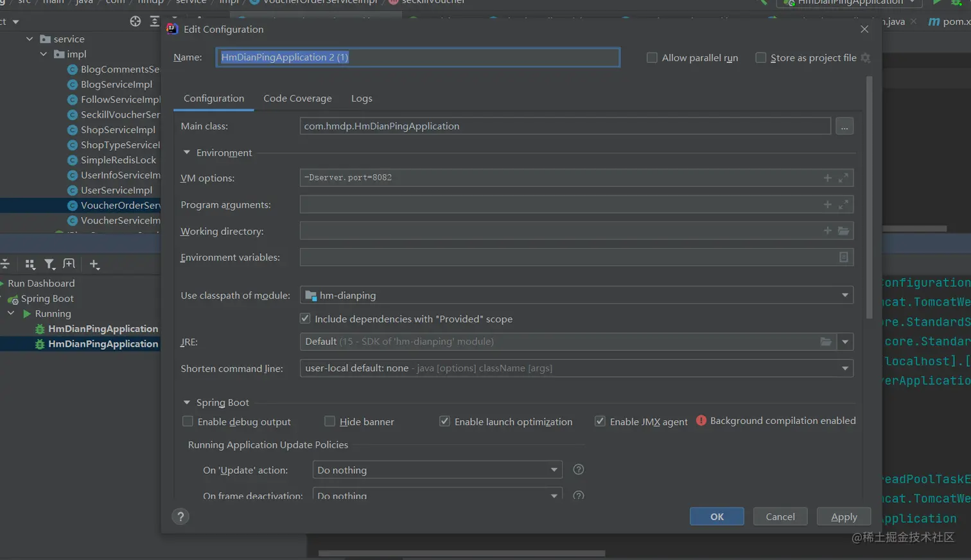
Task: Uncheck Include dependencies with Provided scope
Action: (305, 319)
